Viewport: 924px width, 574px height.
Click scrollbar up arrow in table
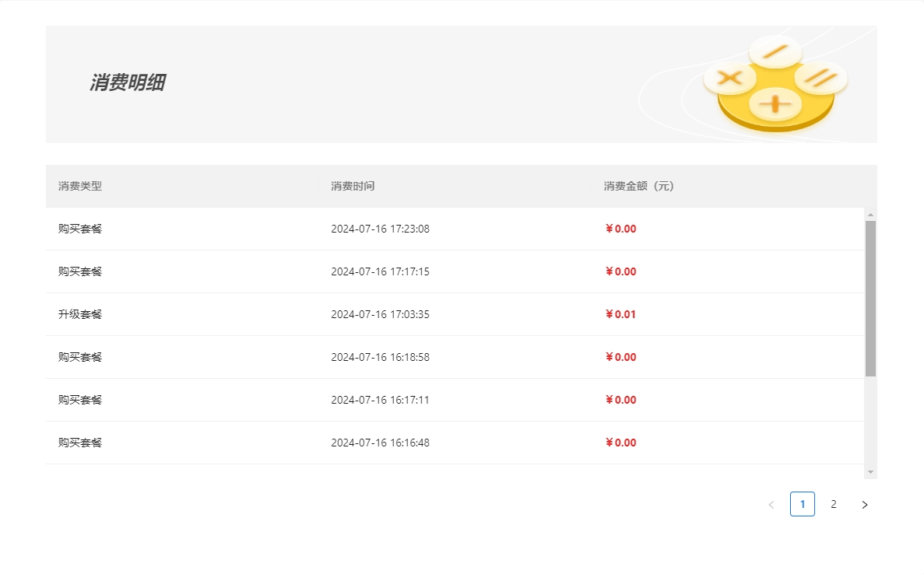point(870,214)
